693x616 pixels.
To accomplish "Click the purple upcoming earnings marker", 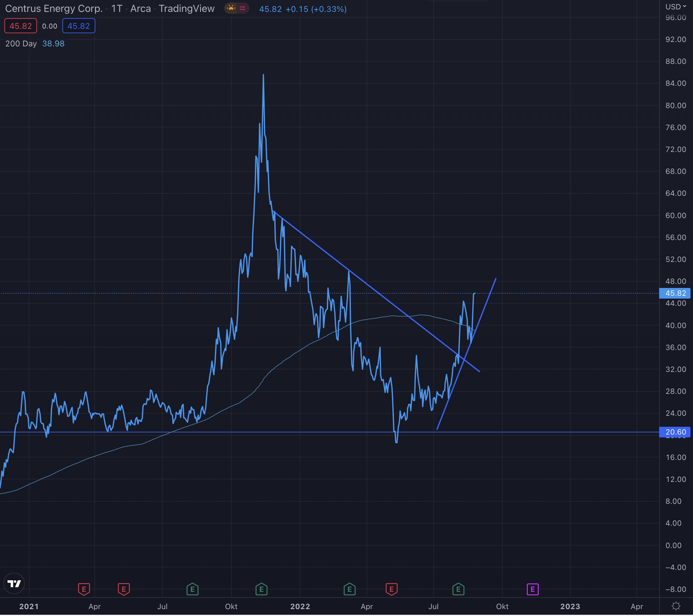I will click(532, 590).
